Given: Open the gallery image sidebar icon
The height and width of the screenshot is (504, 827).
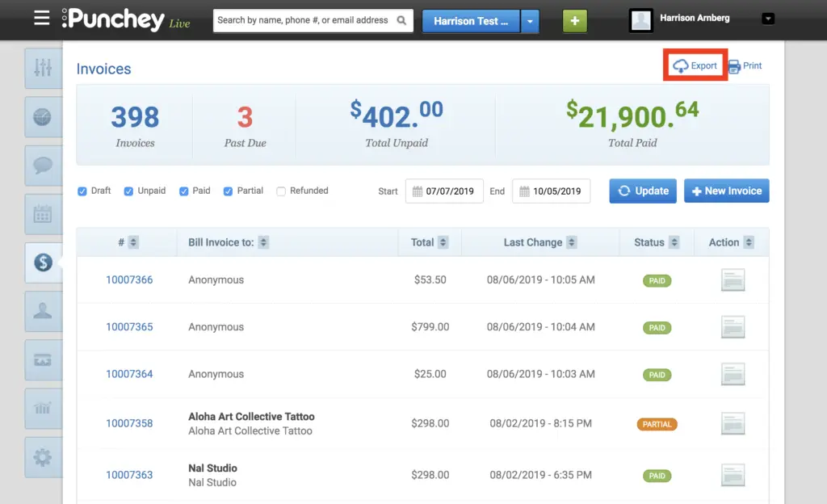Looking at the screenshot, I should tap(43, 360).
